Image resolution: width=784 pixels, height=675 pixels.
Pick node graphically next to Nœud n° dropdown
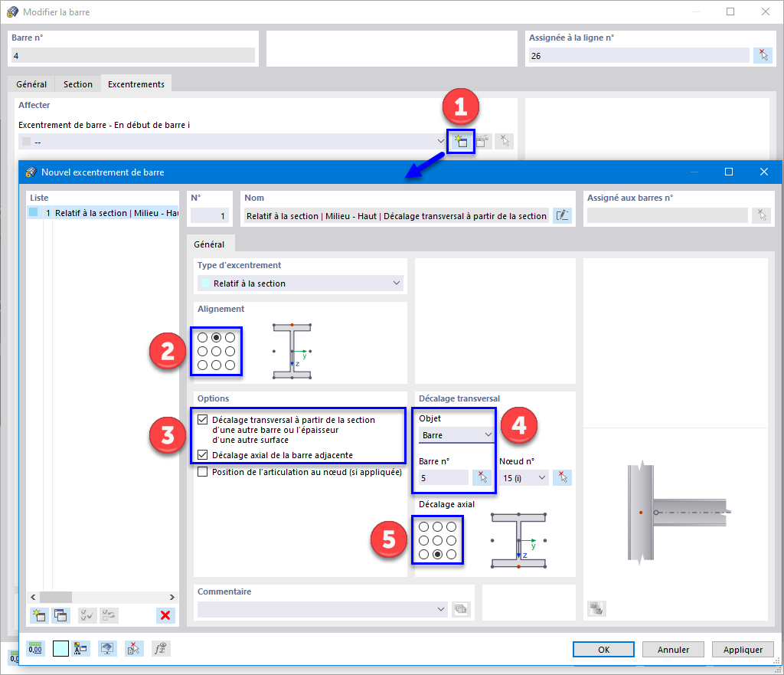[563, 478]
